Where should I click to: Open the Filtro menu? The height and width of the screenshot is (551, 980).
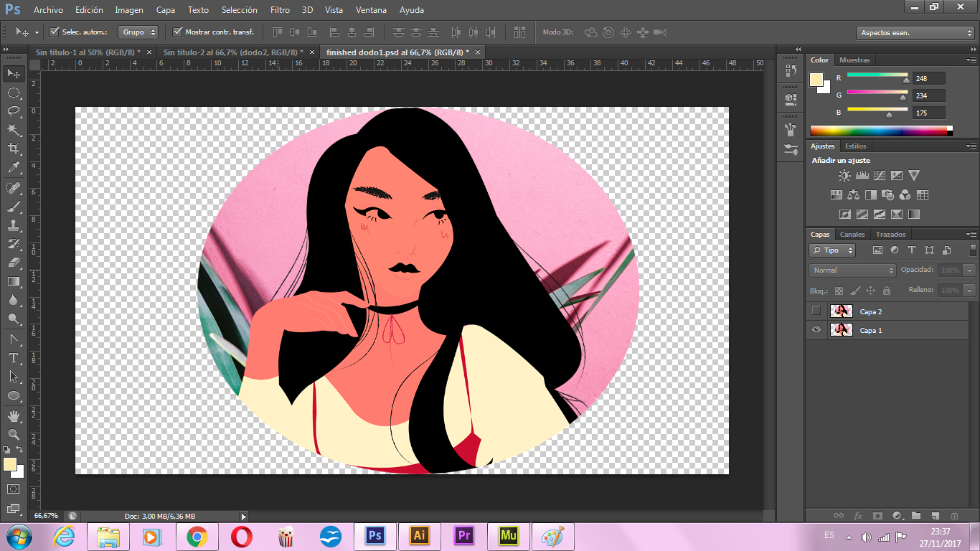(281, 10)
